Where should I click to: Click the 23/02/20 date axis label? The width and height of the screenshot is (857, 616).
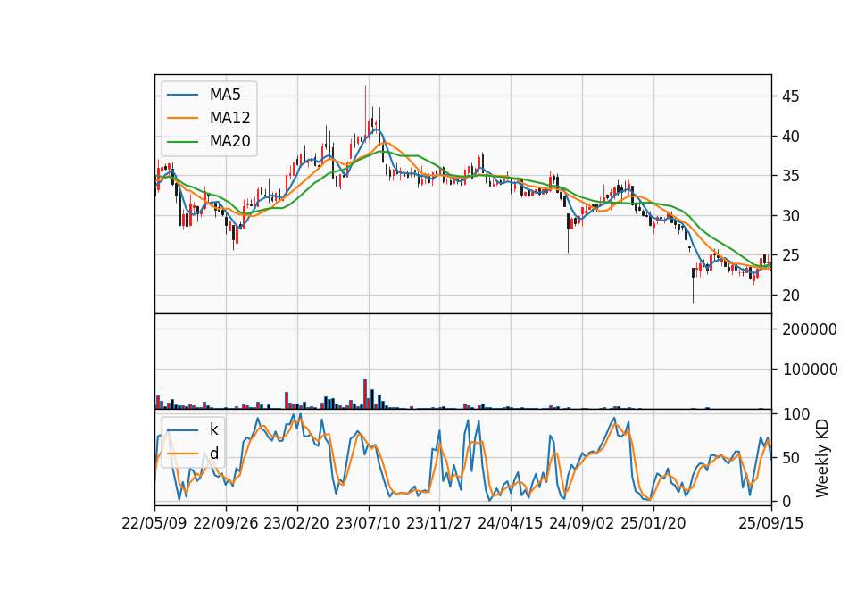(296, 523)
